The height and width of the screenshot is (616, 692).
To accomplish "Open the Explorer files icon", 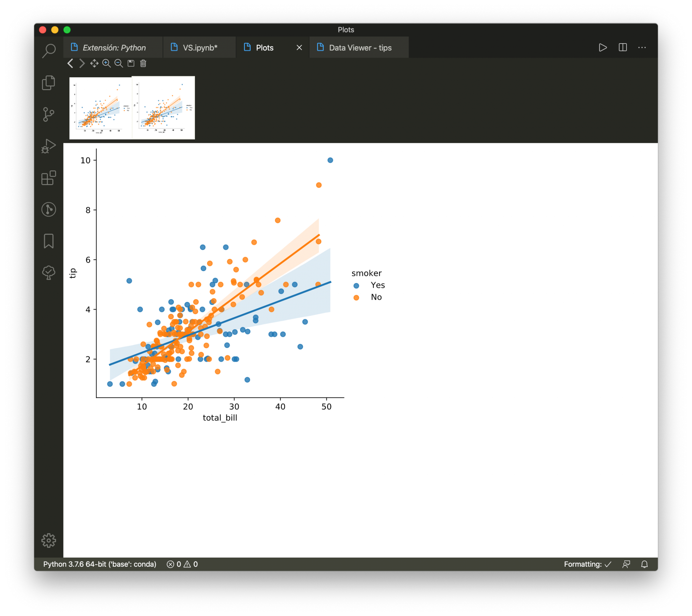I will (48, 83).
